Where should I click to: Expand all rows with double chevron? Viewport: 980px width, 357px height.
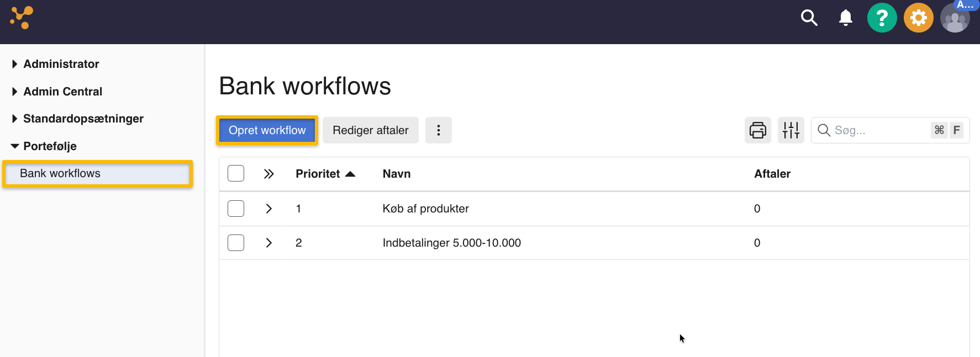coord(268,174)
